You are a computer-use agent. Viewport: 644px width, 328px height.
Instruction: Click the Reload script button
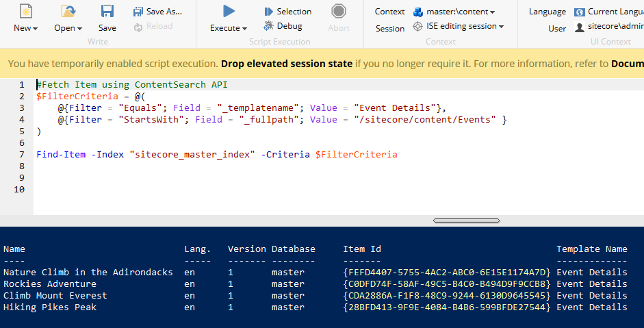pos(153,26)
